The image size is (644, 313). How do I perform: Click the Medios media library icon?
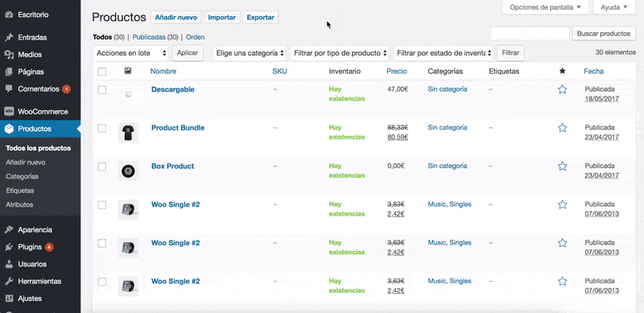coord(9,54)
